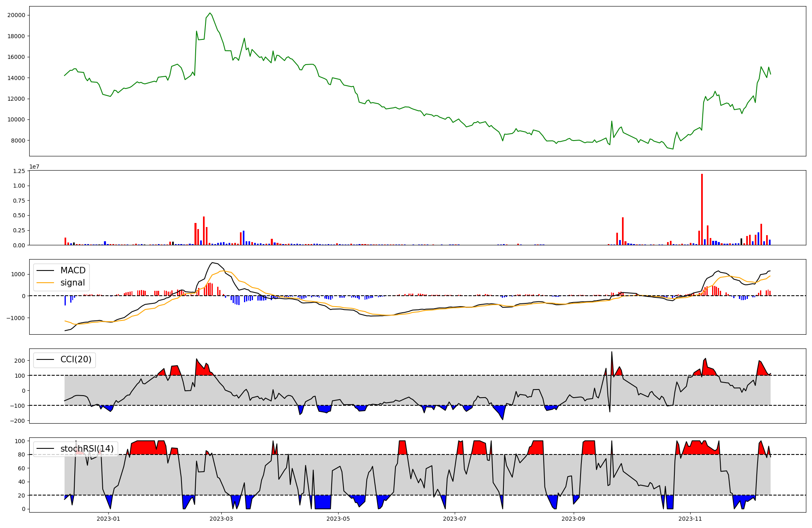812x528 pixels.
Task: Click the 8000 price axis label
Action: 18,141
